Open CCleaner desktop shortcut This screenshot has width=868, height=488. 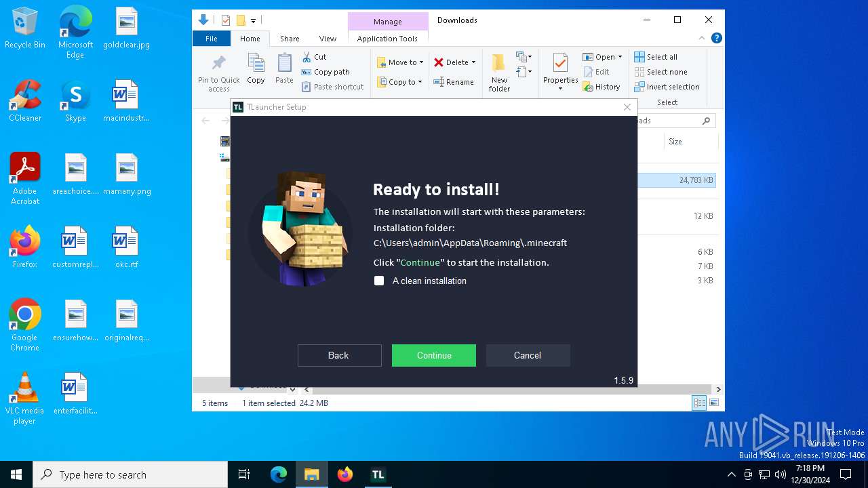(x=25, y=102)
